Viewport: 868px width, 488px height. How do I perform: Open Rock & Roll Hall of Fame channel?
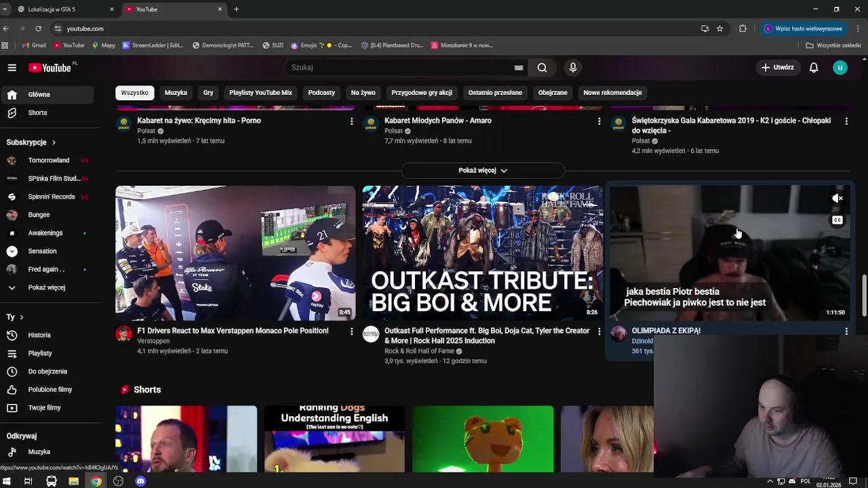pyautogui.click(x=419, y=351)
